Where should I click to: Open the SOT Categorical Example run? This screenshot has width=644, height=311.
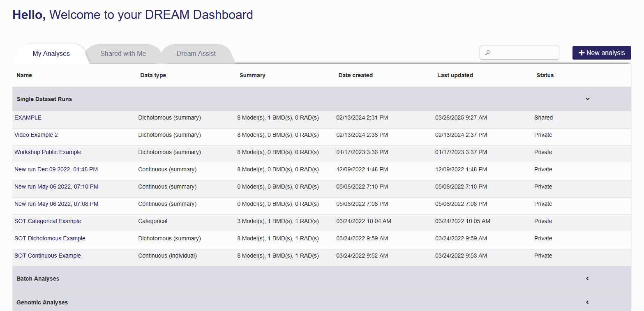48,221
